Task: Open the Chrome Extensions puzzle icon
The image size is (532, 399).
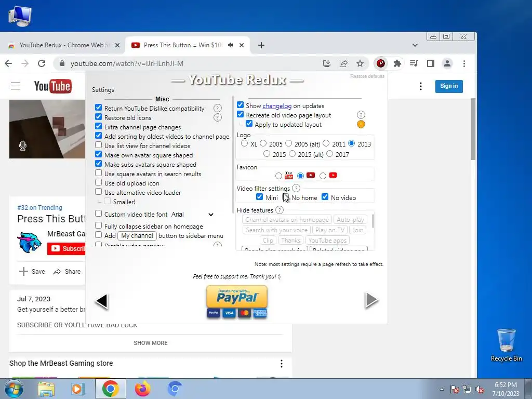Action: [x=397, y=63]
